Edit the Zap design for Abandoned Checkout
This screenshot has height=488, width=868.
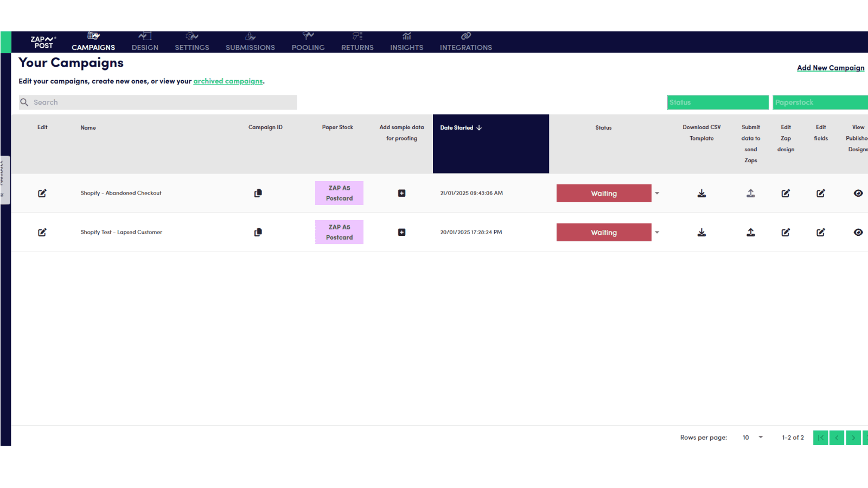pos(786,192)
